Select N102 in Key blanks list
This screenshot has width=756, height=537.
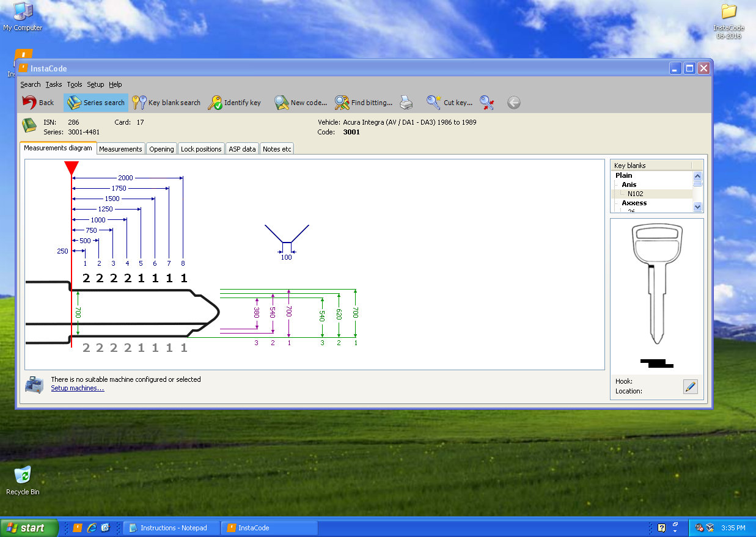635,194
